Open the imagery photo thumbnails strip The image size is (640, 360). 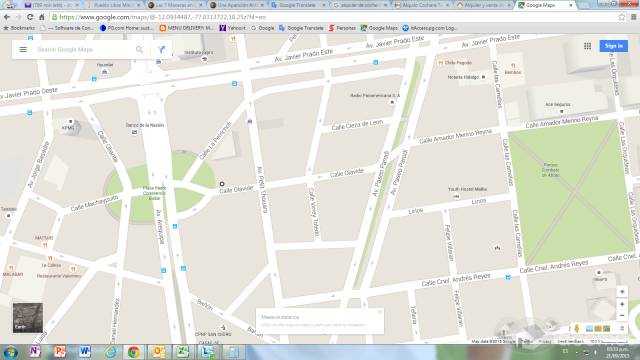(x=598, y=329)
